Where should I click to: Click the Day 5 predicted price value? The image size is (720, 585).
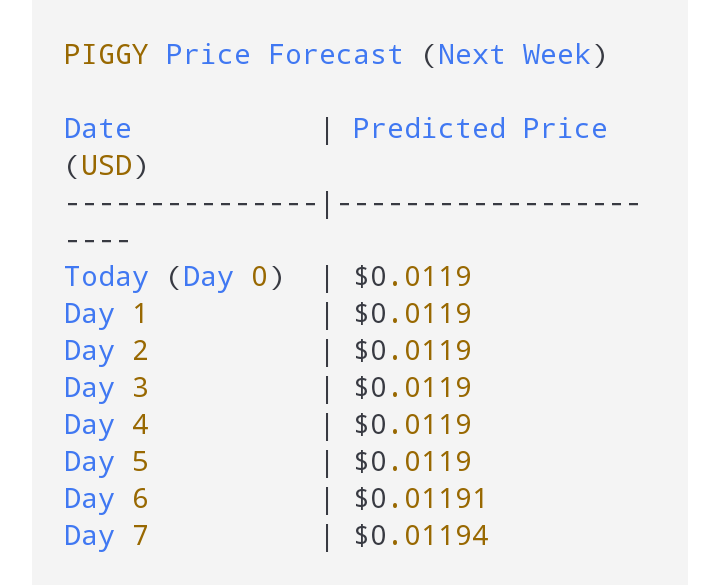coord(412,462)
